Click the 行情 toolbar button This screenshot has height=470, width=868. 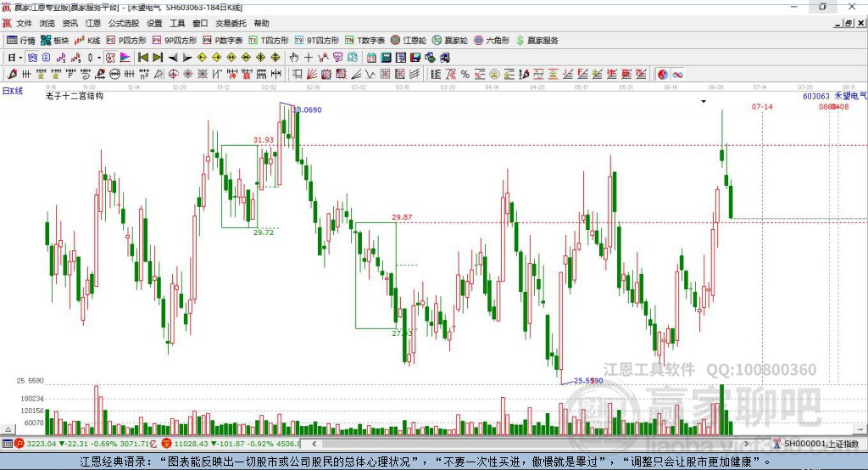pyautogui.click(x=20, y=41)
